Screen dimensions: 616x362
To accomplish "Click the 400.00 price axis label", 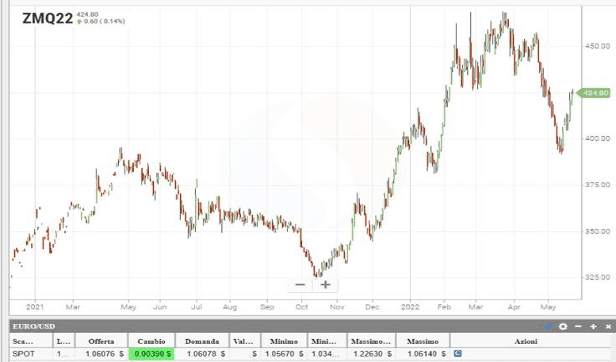I will coord(597,139).
